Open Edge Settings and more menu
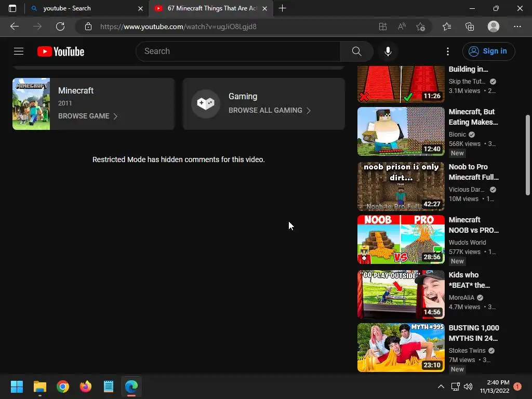The image size is (532, 399). coord(517,26)
